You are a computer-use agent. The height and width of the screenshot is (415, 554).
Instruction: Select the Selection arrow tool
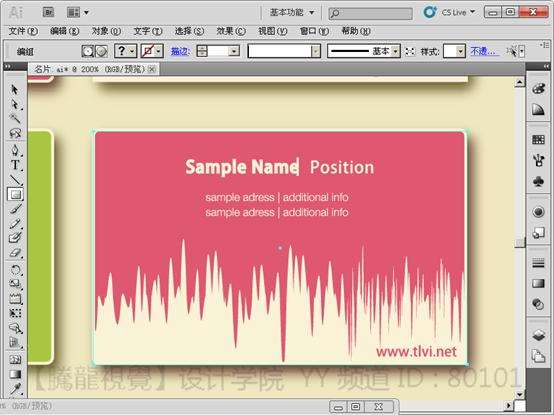[15, 89]
